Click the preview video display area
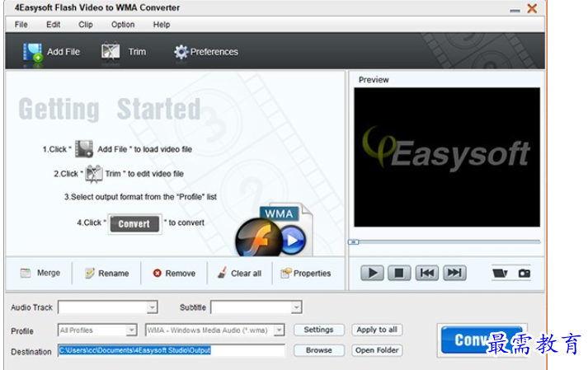Image resolution: width=588 pixels, height=370 pixels. click(x=447, y=157)
